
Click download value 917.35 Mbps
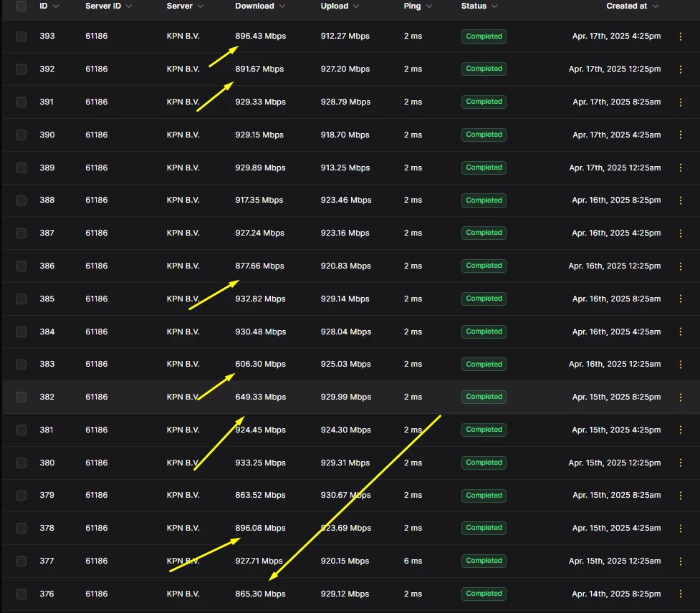tap(259, 201)
